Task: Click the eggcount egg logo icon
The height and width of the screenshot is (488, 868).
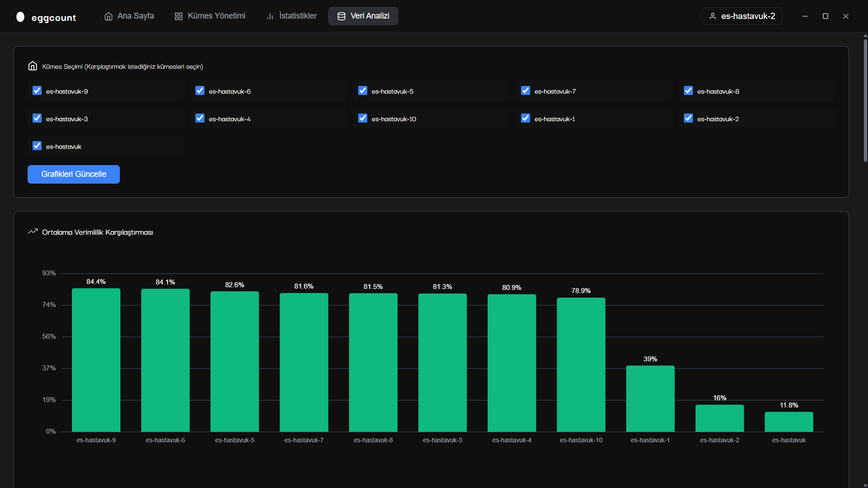Action: 20,17
